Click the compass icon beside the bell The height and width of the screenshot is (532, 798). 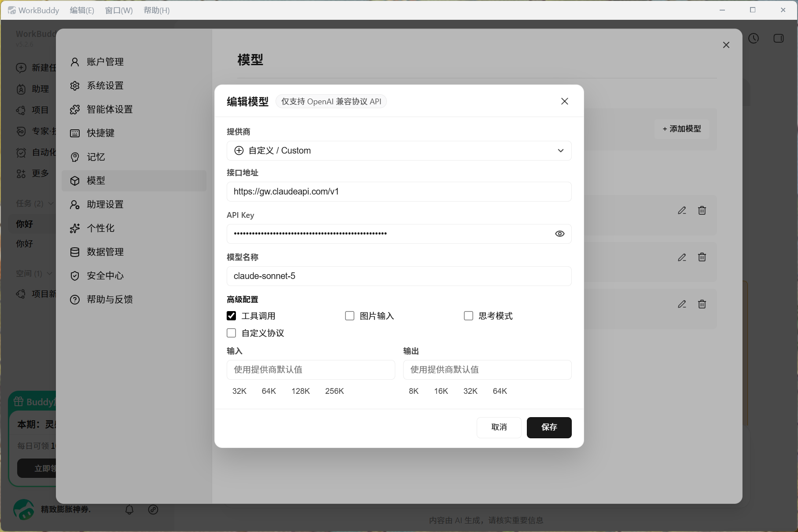click(x=153, y=510)
